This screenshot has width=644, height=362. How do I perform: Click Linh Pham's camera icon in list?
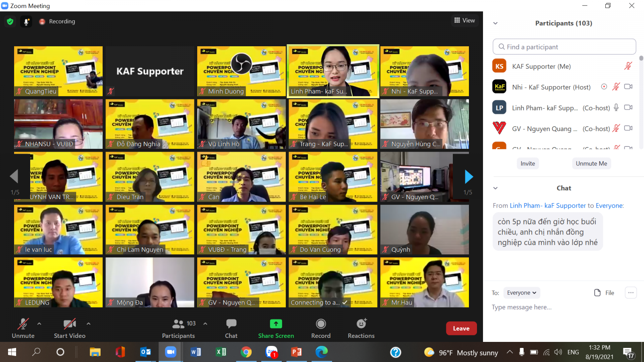point(628,107)
